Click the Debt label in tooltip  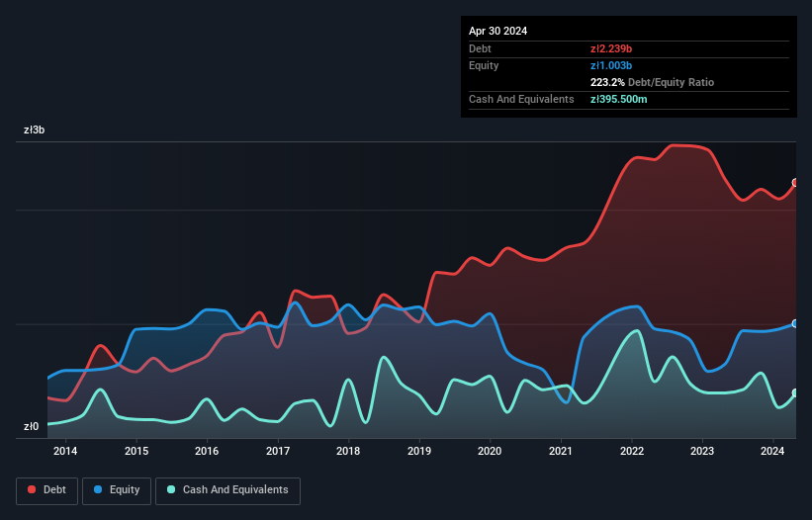pyautogui.click(x=480, y=48)
